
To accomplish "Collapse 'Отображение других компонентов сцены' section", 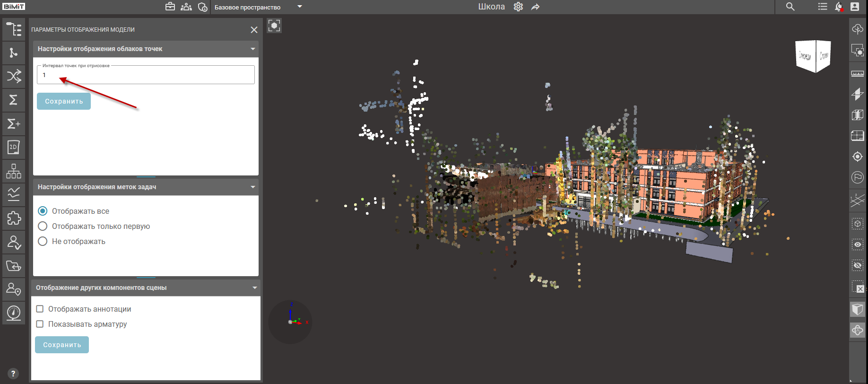I will [254, 288].
